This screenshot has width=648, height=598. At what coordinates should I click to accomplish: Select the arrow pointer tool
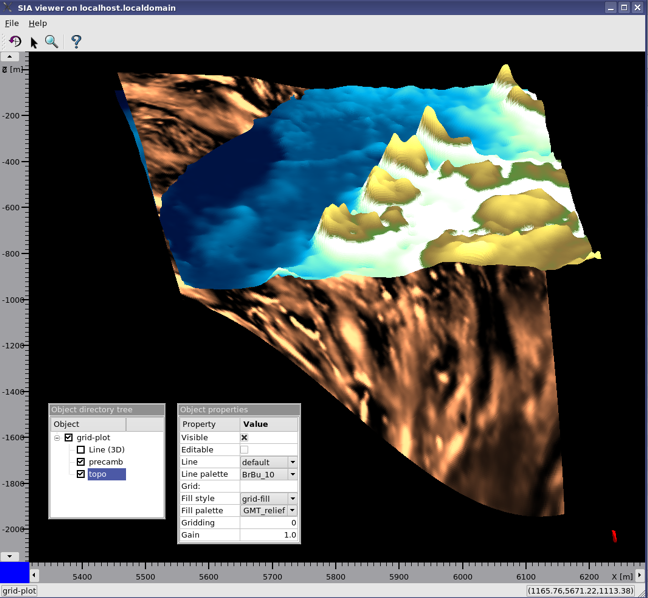(33, 42)
